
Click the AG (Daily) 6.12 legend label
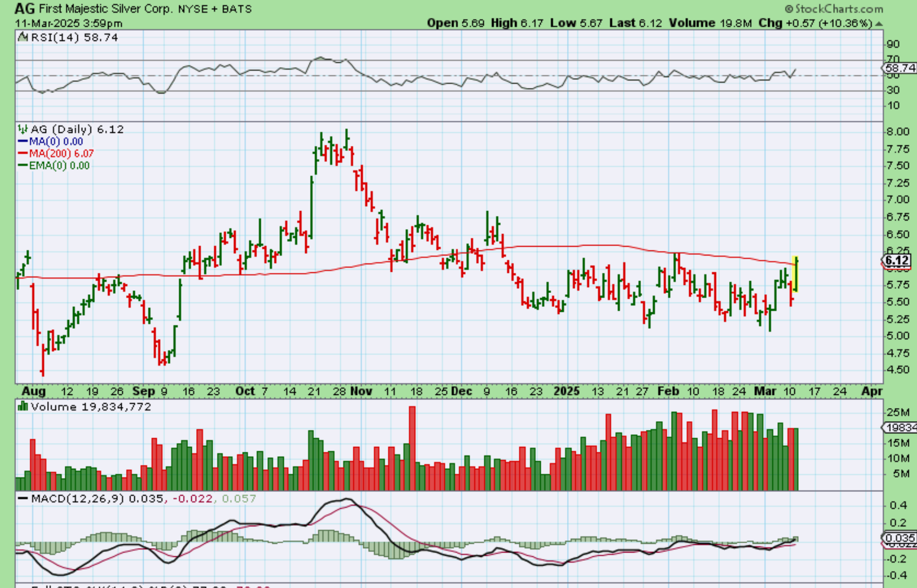pyautogui.click(x=77, y=129)
